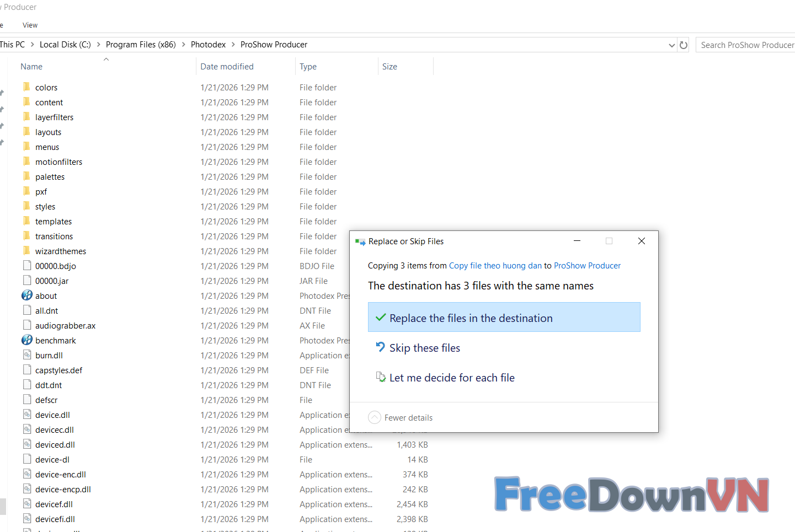Open the address bar history dropdown
795x532 pixels.
[x=671, y=45]
